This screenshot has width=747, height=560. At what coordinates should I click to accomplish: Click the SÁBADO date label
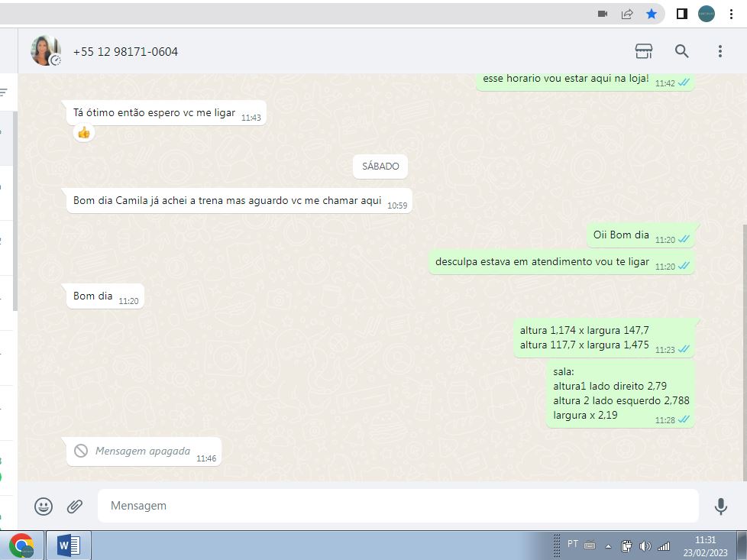coord(380,167)
